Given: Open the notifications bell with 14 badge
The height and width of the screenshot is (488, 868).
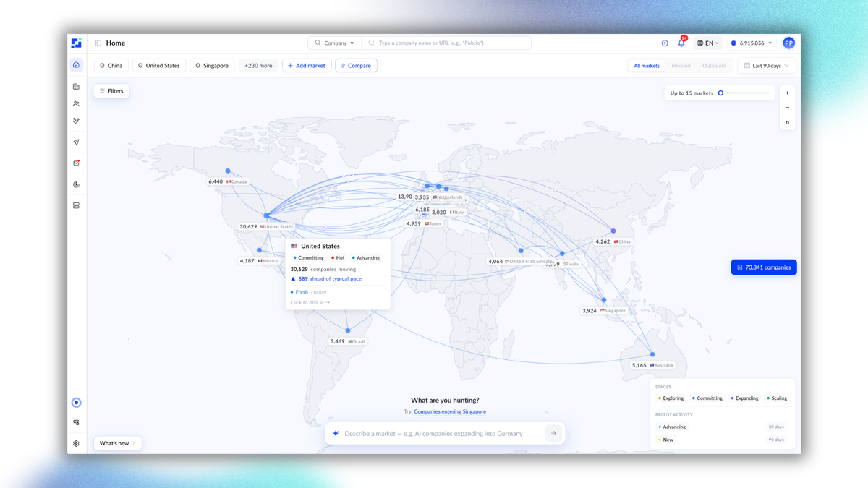Looking at the screenshot, I should tap(681, 43).
